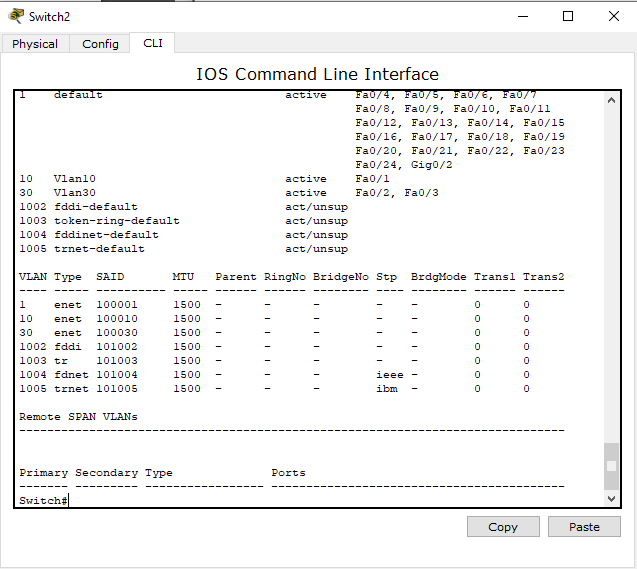The height and width of the screenshot is (569, 637).
Task: Click the 'Fa0/2, Fa0/3' ports text
Action: 397,193
